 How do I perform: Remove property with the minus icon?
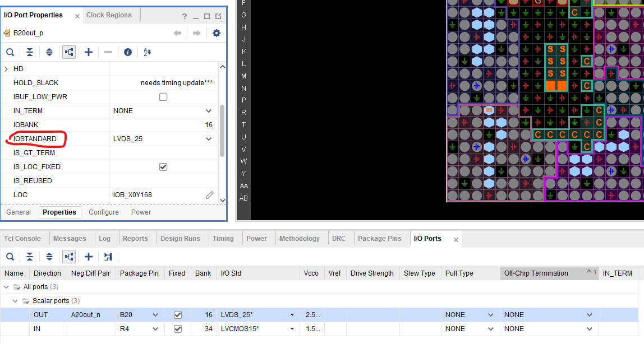click(x=108, y=52)
